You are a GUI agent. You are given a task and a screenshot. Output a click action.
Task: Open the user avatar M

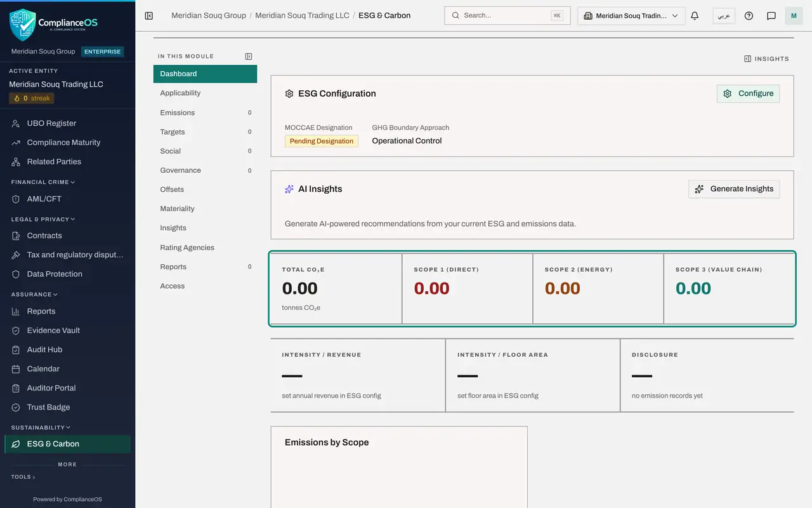coord(794,16)
